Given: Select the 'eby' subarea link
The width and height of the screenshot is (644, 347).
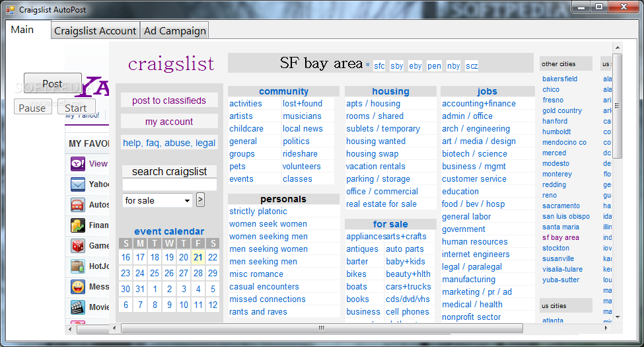Looking at the screenshot, I should [415, 66].
